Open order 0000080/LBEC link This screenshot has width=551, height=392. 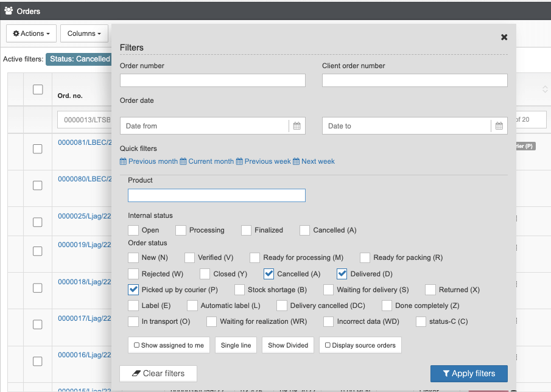(85, 179)
